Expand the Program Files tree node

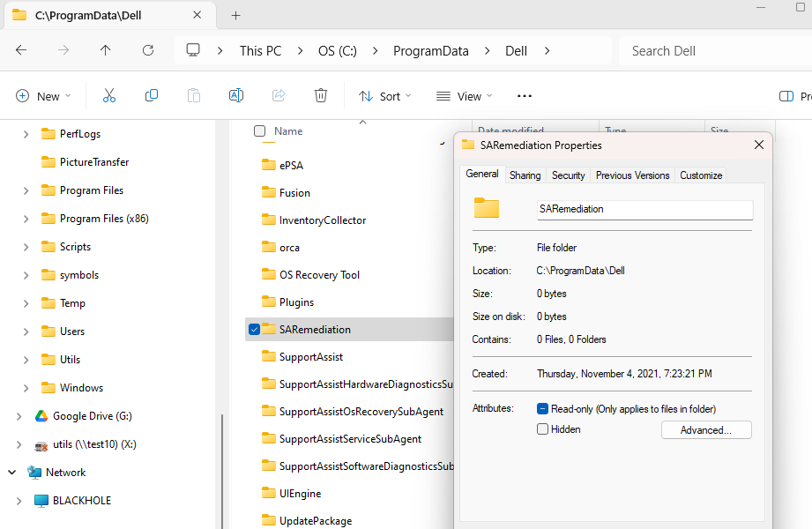[26, 190]
